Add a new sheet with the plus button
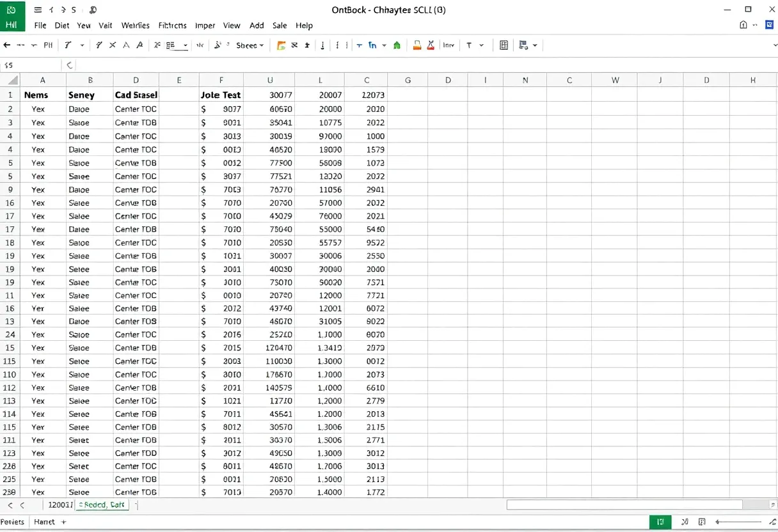 (x=63, y=522)
